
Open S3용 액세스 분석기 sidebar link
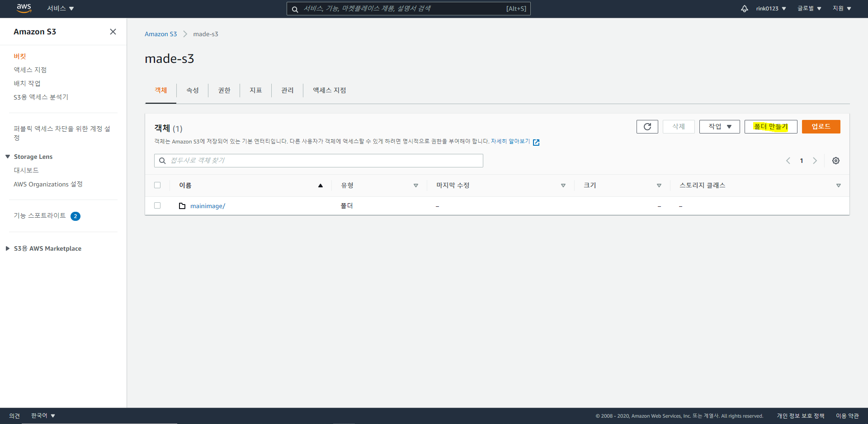coord(41,97)
